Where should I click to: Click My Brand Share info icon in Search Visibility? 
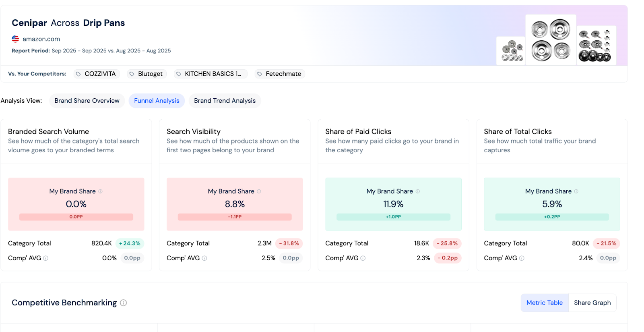[259, 191]
